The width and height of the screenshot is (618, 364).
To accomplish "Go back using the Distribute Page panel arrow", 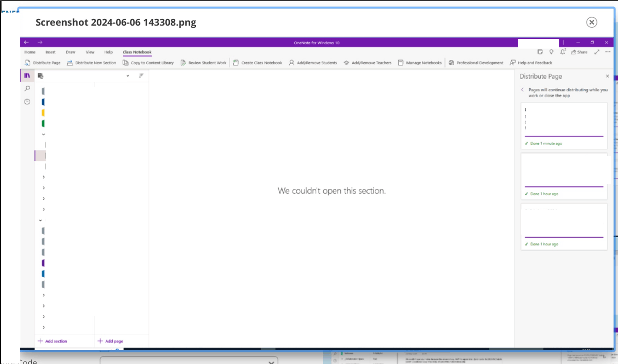I will (x=522, y=90).
